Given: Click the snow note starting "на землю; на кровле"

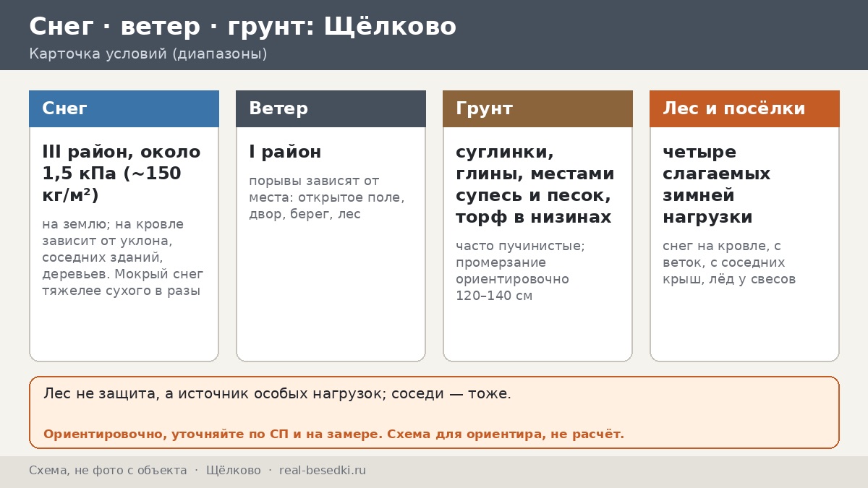Looking at the screenshot, I should click(123, 257).
